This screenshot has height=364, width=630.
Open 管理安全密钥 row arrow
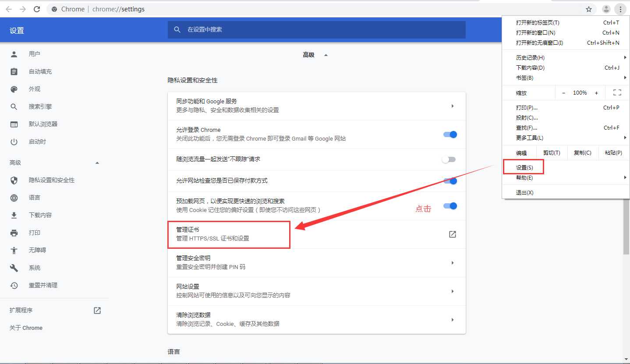[453, 263]
